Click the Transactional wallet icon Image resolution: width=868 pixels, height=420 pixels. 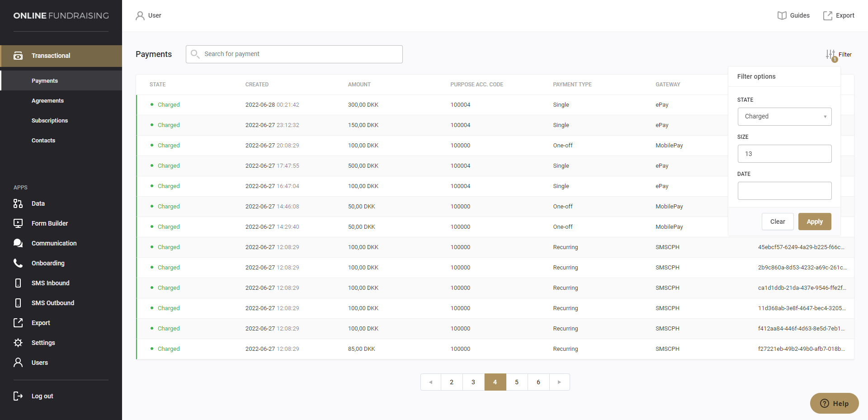click(18, 56)
